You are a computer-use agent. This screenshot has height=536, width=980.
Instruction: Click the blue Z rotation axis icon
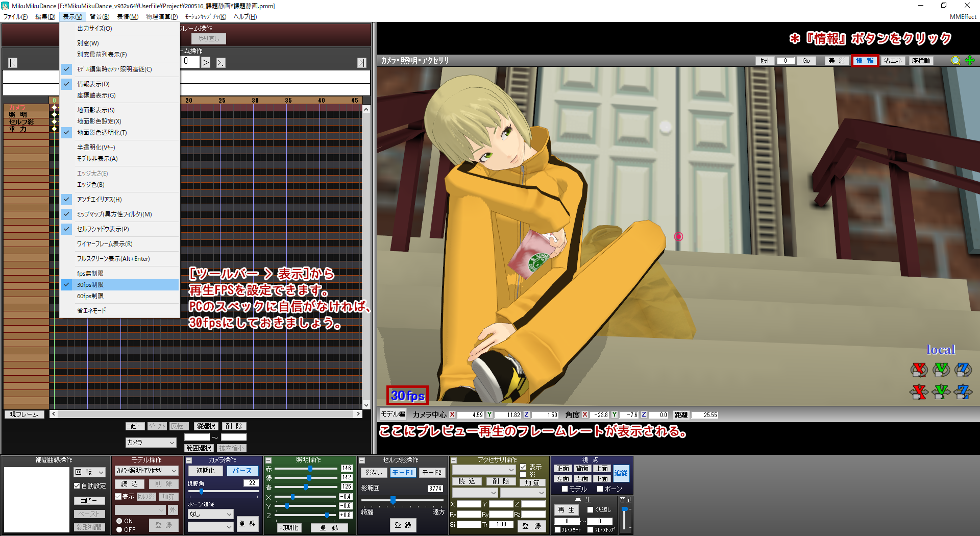pyautogui.click(x=963, y=369)
